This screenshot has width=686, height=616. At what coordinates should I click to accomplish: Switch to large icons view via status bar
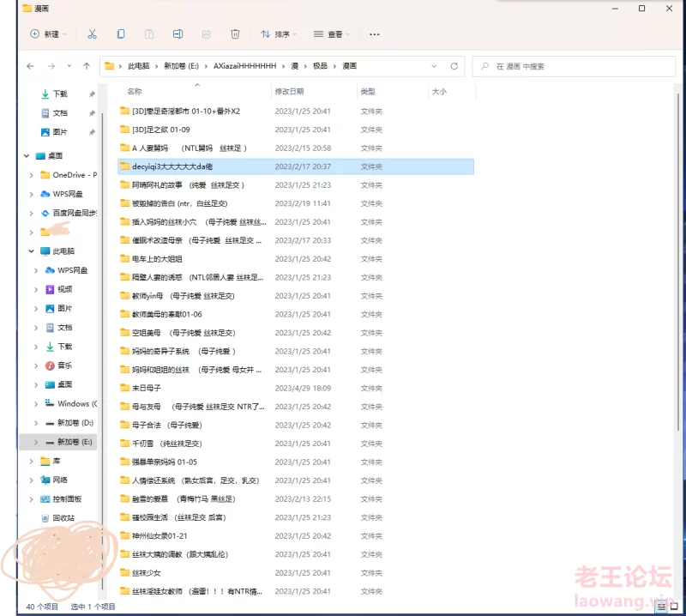coord(674,607)
